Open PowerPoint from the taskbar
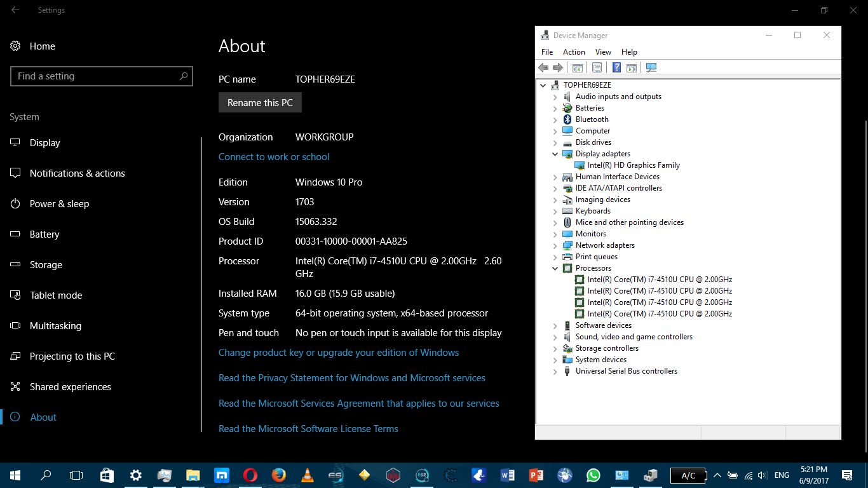Screen dimensions: 868x488 [536, 475]
